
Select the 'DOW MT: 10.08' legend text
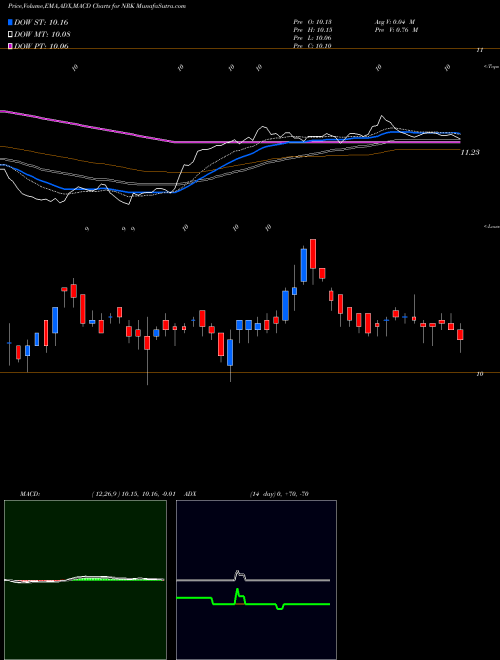pos(42,34)
